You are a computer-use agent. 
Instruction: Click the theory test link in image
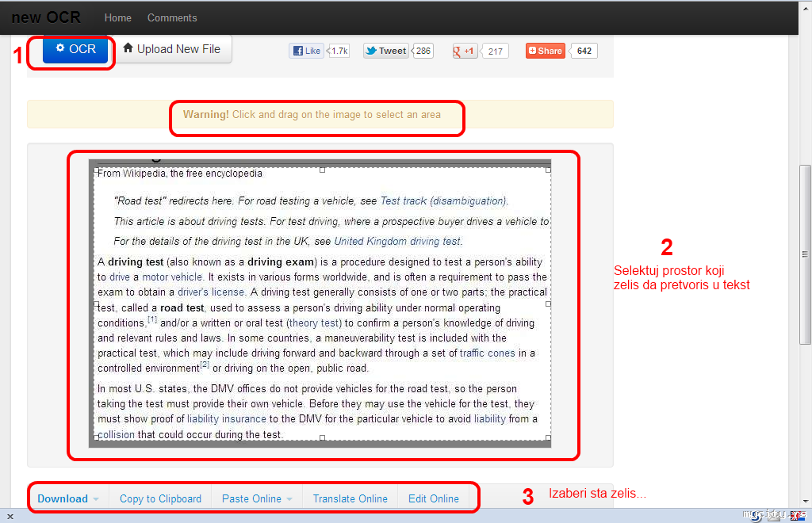(314, 323)
